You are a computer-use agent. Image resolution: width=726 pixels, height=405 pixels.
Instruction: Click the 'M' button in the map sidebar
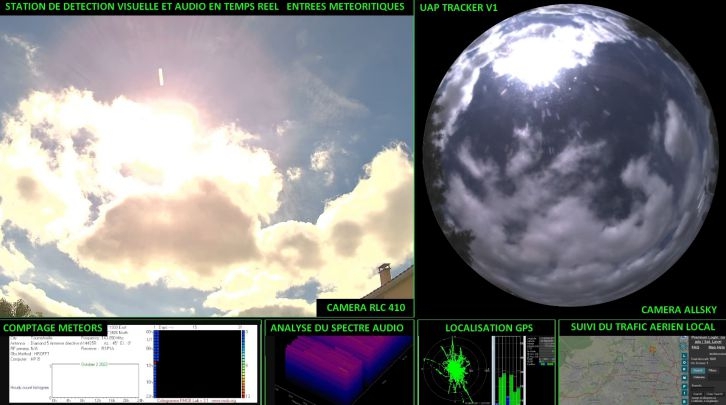tap(684, 377)
